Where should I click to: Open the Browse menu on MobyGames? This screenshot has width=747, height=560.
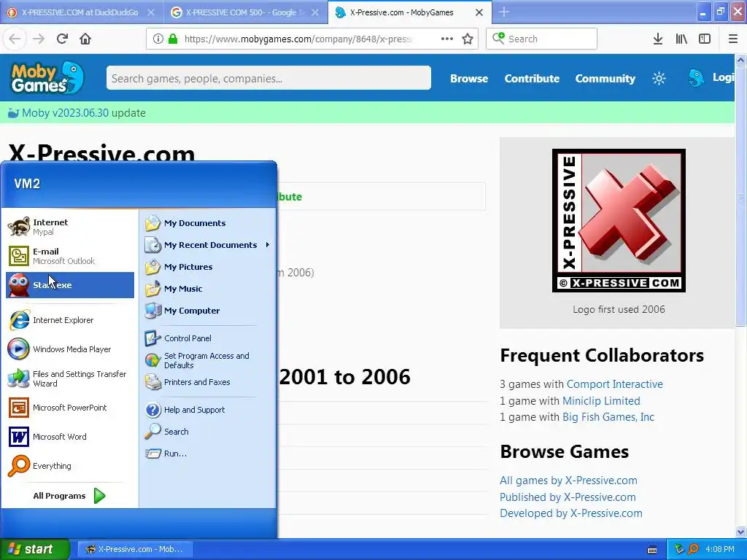pyautogui.click(x=469, y=79)
